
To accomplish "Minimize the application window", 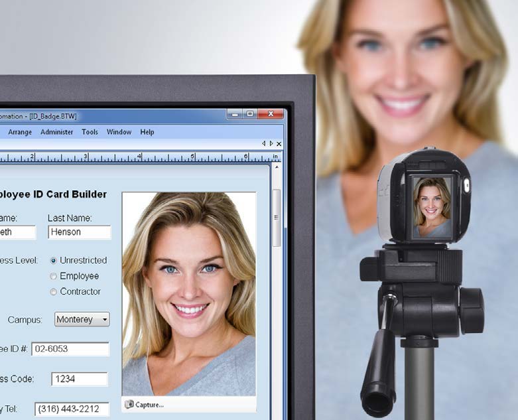I will (x=234, y=115).
